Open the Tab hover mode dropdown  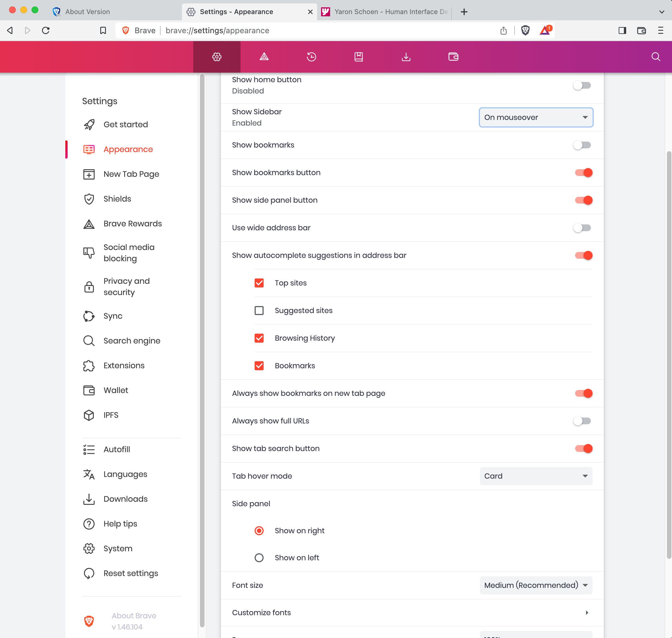(x=536, y=476)
